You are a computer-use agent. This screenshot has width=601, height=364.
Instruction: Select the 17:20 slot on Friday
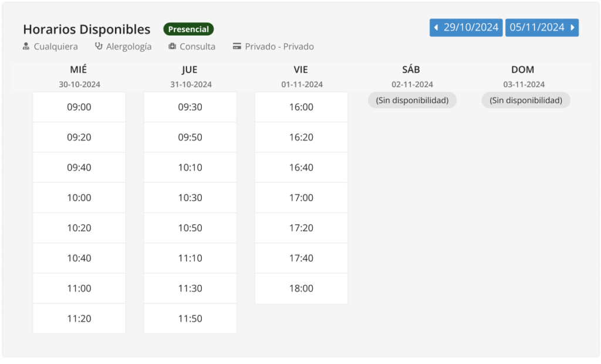(x=301, y=228)
